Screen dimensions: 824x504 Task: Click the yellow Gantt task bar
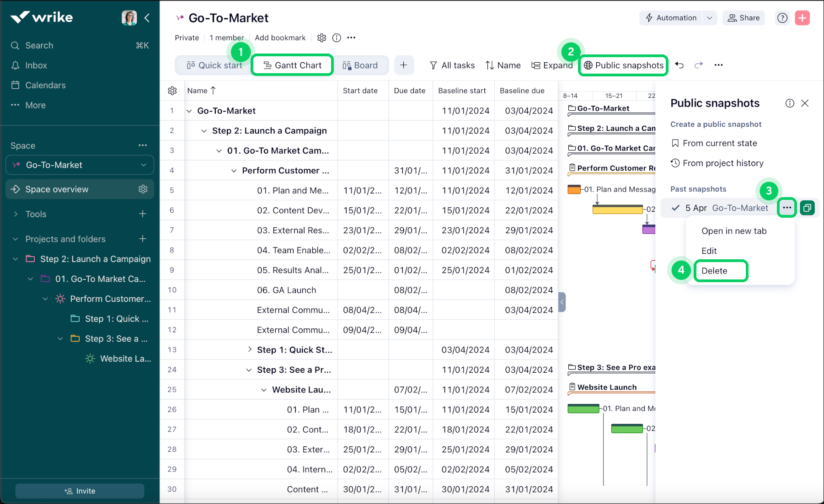pyautogui.click(x=617, y=210)
